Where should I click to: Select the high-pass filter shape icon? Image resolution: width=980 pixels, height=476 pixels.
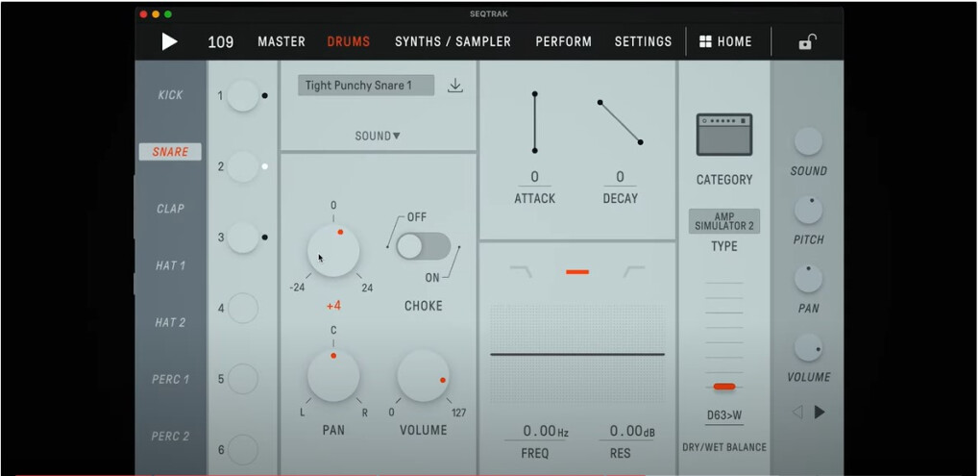[634, 271]
